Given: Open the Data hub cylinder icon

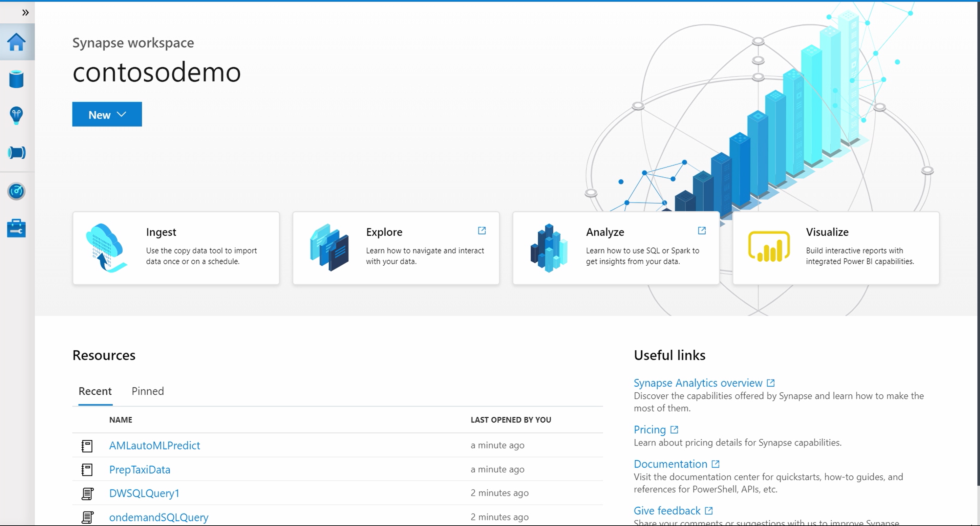Looking at the screenshot, I should click(x=16, y=79).
